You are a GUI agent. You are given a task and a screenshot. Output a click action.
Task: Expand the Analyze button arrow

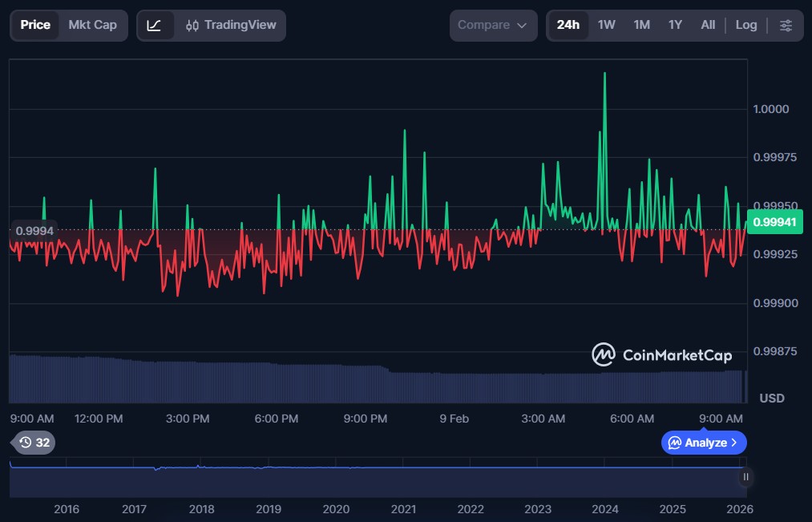pos(734,443)
